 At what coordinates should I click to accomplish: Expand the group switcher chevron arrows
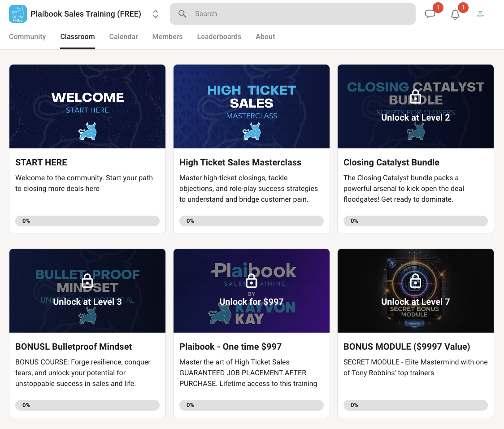[156, 14]
